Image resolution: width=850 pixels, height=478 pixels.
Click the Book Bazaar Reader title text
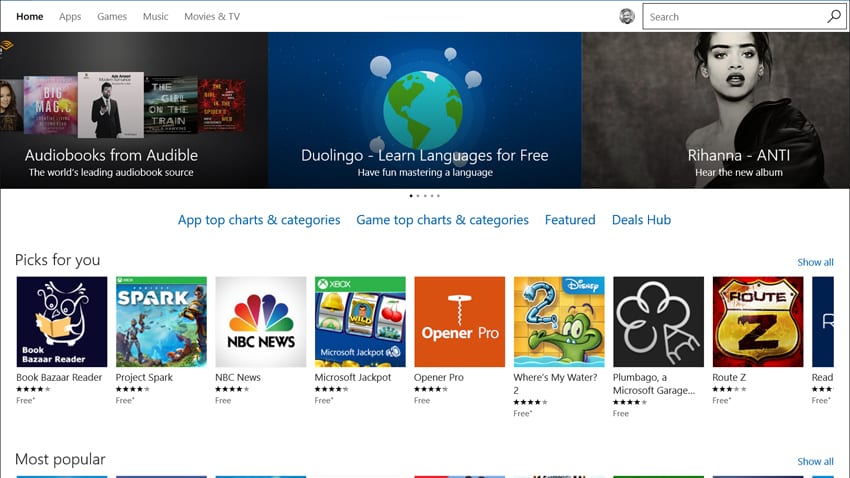pos(59,377)
